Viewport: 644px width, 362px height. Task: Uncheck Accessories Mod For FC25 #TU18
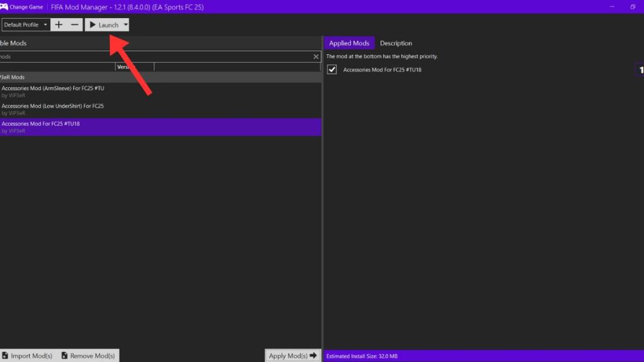point(331,70)
